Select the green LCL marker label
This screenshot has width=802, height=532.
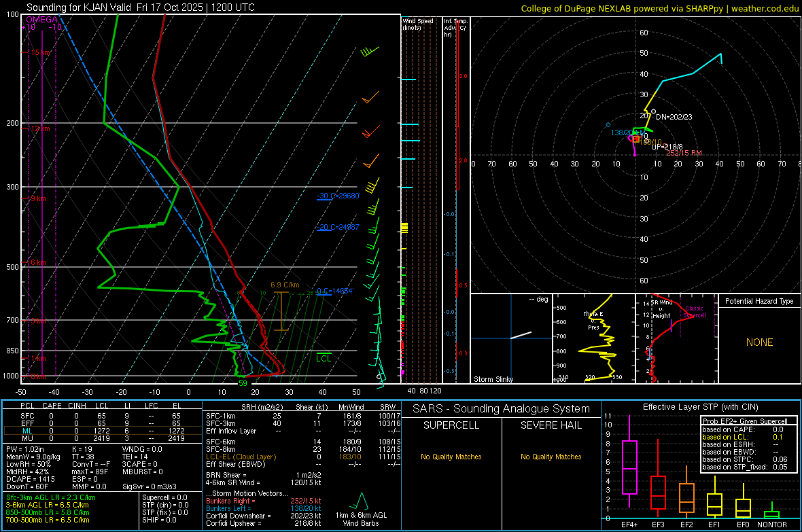click(324, 358)
